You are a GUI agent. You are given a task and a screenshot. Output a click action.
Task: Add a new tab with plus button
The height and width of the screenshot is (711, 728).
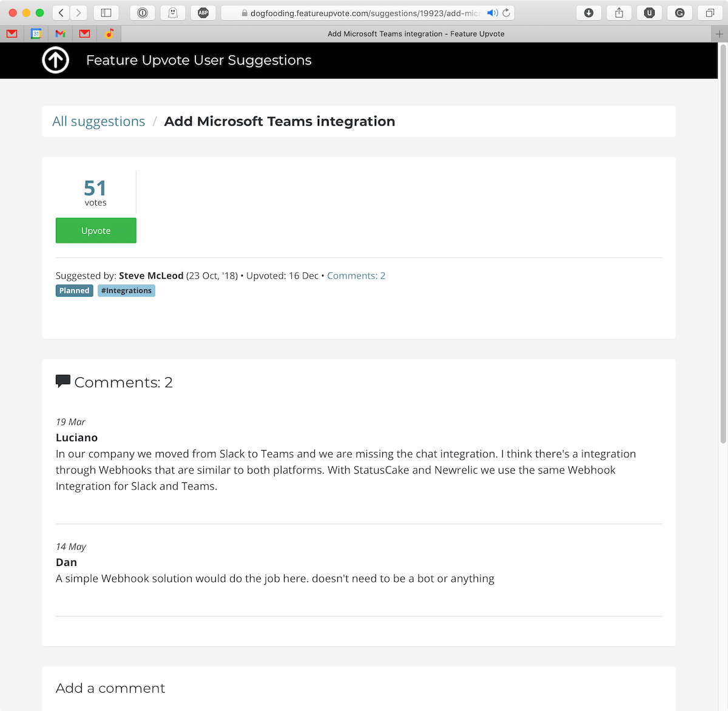click(720, 34)
